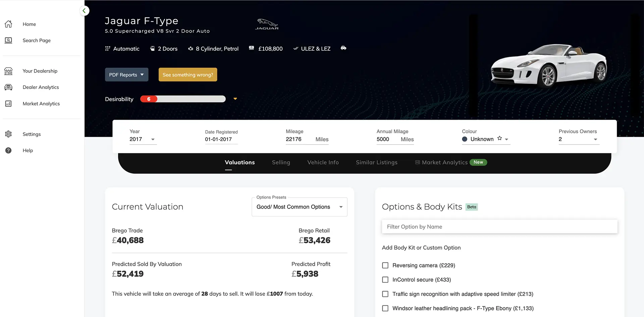Open the Year 2017 dropdown
Screen dimensions: 644x317
click(143, 139)
